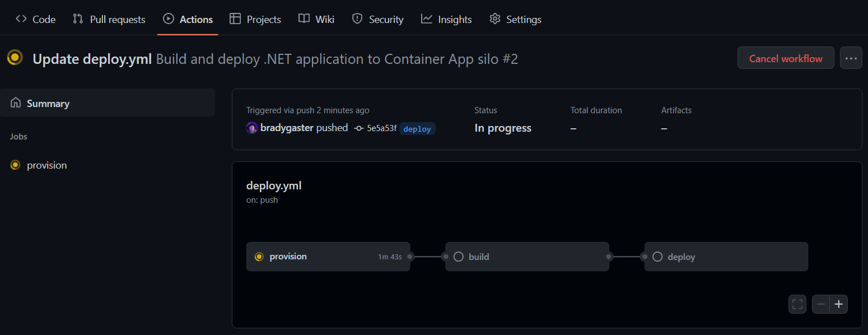868x335 pixels.
Task: Click the bradygaster username link
Action: (287, 128)
